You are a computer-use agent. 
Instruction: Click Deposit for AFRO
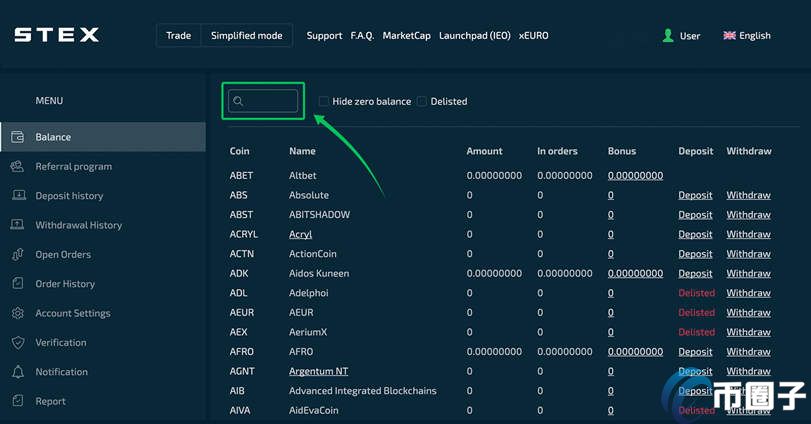point(695,352)
